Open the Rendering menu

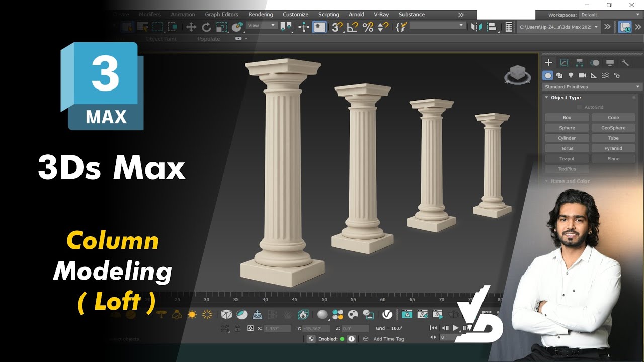coord(261,15)
